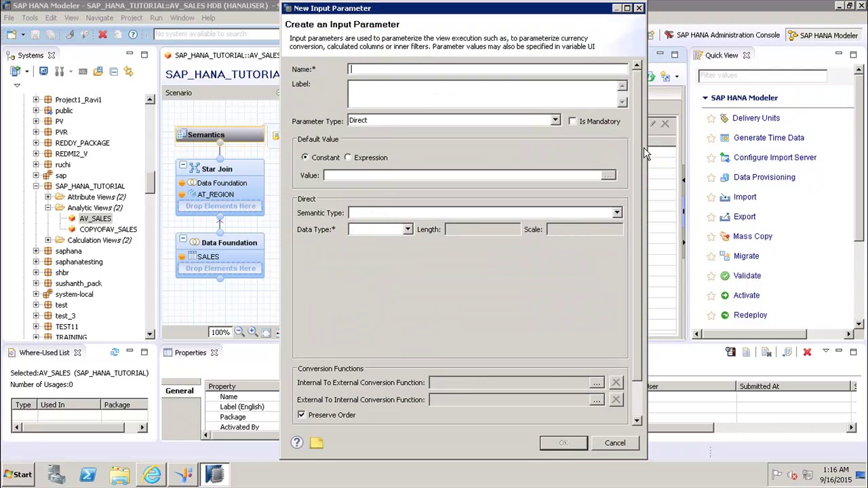Click Collapse All icon in Systems toolbar
Image resolution: width=868 pixels, height=488 pixels.
coord(113,71)
